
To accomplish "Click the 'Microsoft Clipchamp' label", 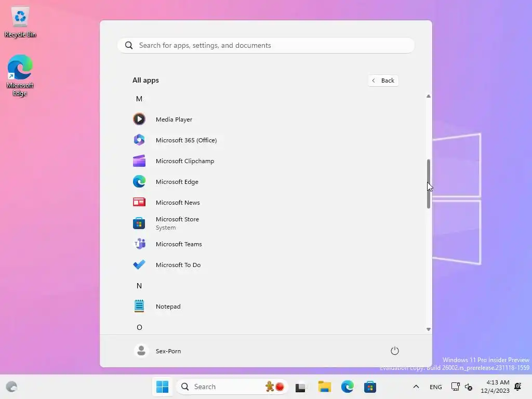I will pos(185,161).
